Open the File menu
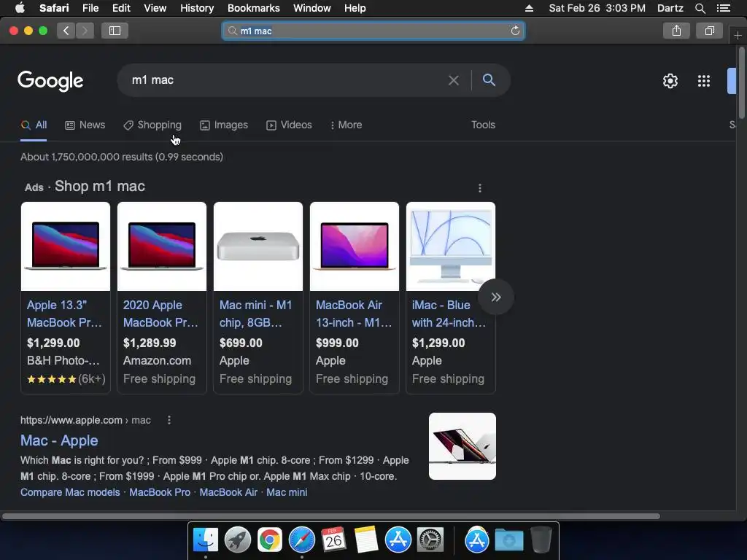This screenshot has height=560, width=747. pyautogui.click(x=90, y=8)
